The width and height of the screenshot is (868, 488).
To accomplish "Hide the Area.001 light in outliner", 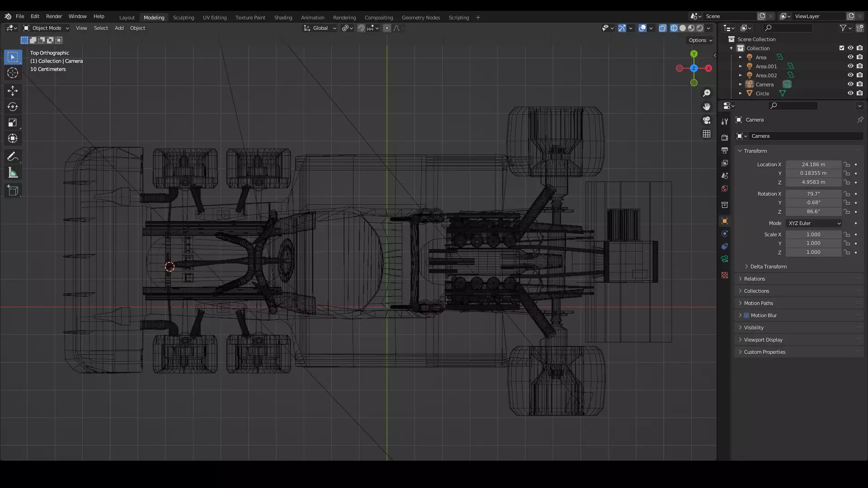I will pyautogui.click(x=850, y=66).
